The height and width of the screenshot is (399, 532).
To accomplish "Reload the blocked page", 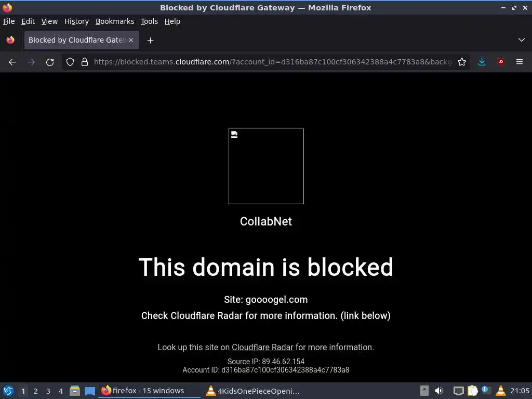I will [x=50, y=62].
